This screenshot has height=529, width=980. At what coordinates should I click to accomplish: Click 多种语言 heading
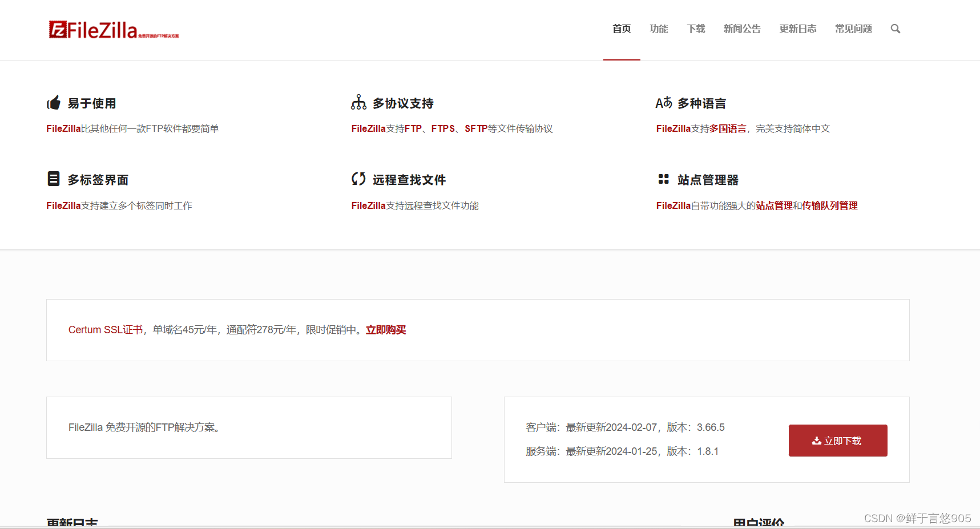(701, 103)
